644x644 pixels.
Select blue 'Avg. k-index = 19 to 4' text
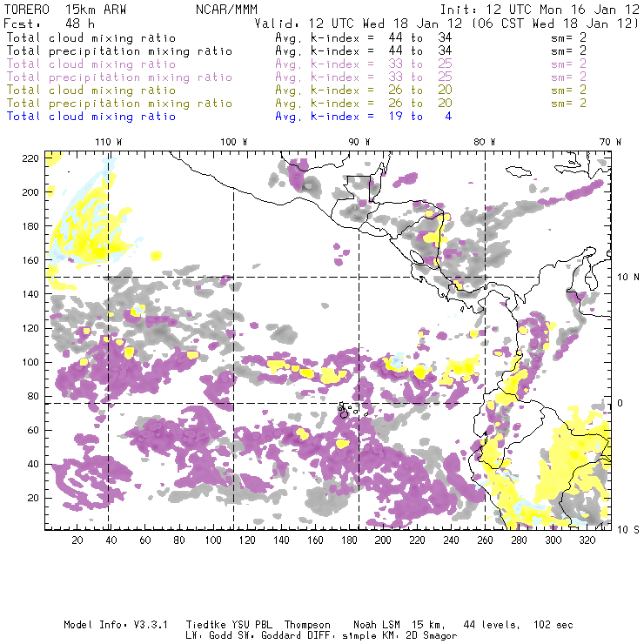(364, 117)
